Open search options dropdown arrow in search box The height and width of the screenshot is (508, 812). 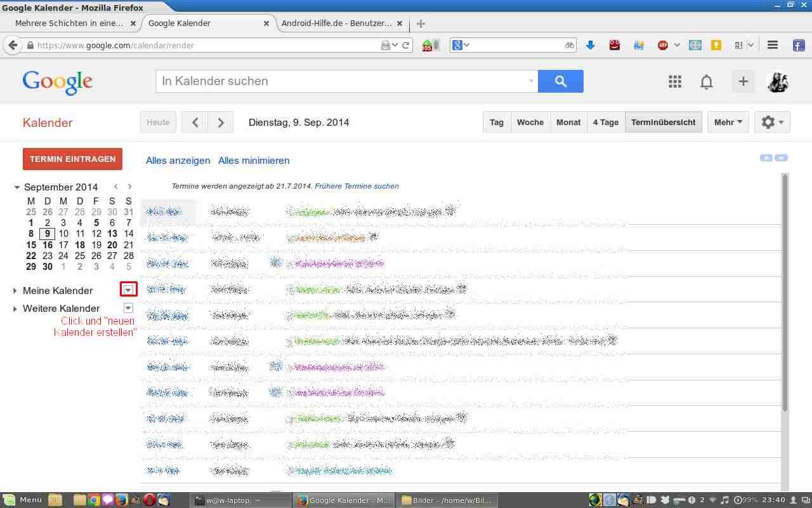coord(531,81)
